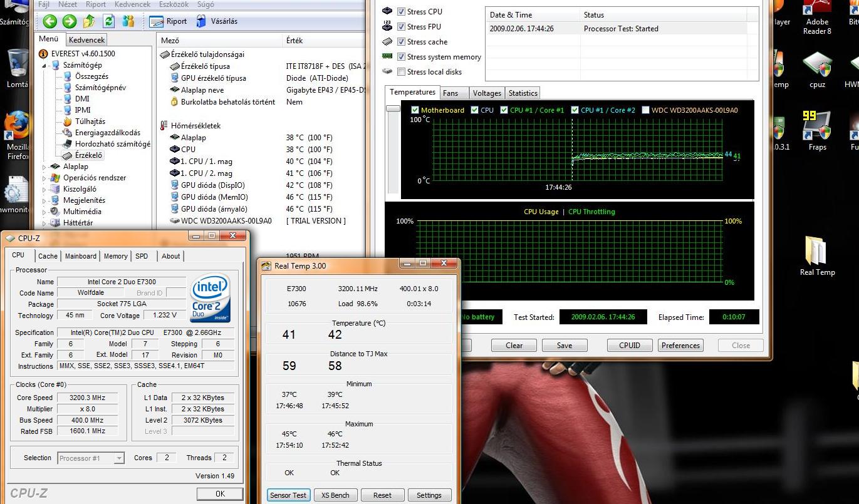Reset Real Temp min/max values
The image size is (859, 504).
[382, 495]
